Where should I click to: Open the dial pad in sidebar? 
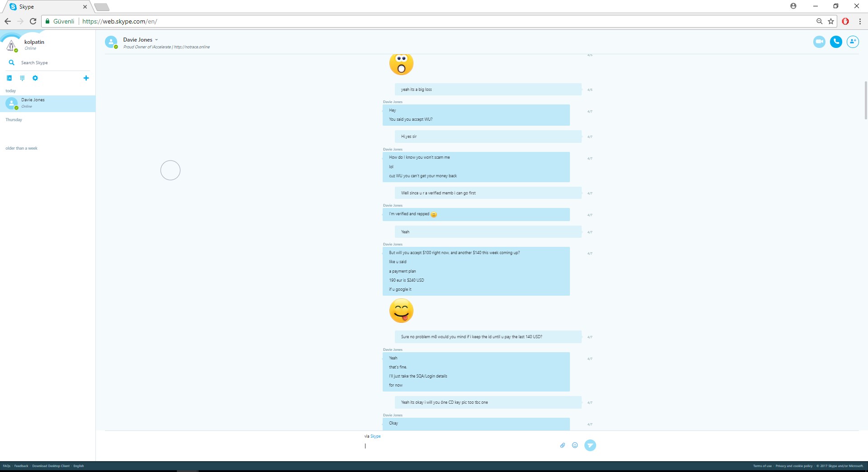pos(22,78)
